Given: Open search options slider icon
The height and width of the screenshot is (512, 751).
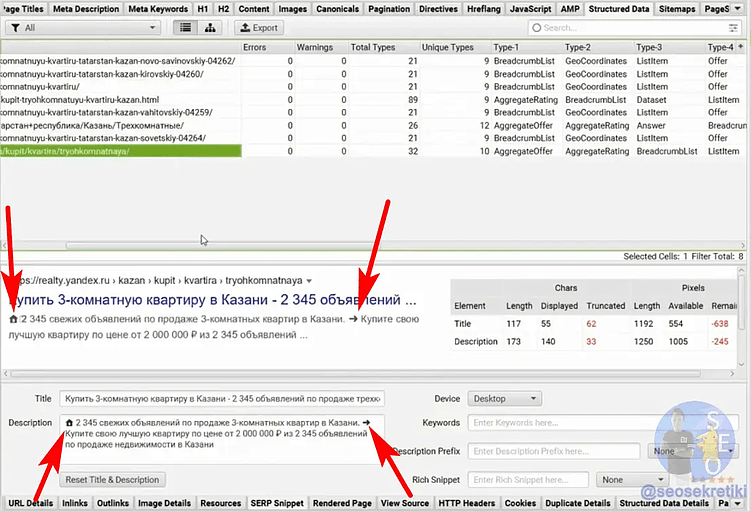Looking at the screenshot, I should [x=733, y=28].
